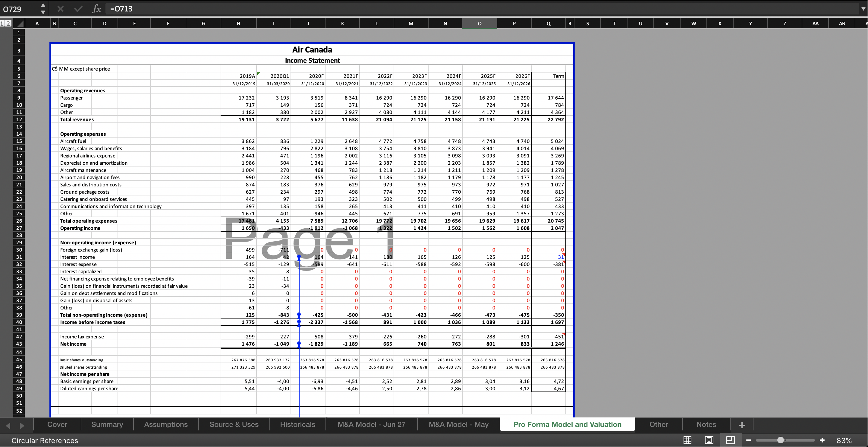Viewport: 868px width, 447px height.
Task: Click the zoom slider handle
Action: (780, 440)
